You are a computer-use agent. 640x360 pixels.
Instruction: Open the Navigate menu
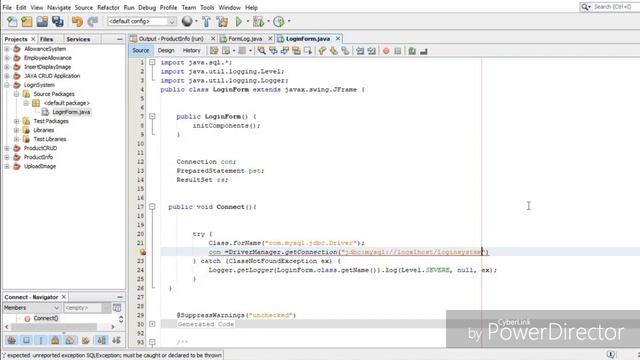click(x=59, y=7)
